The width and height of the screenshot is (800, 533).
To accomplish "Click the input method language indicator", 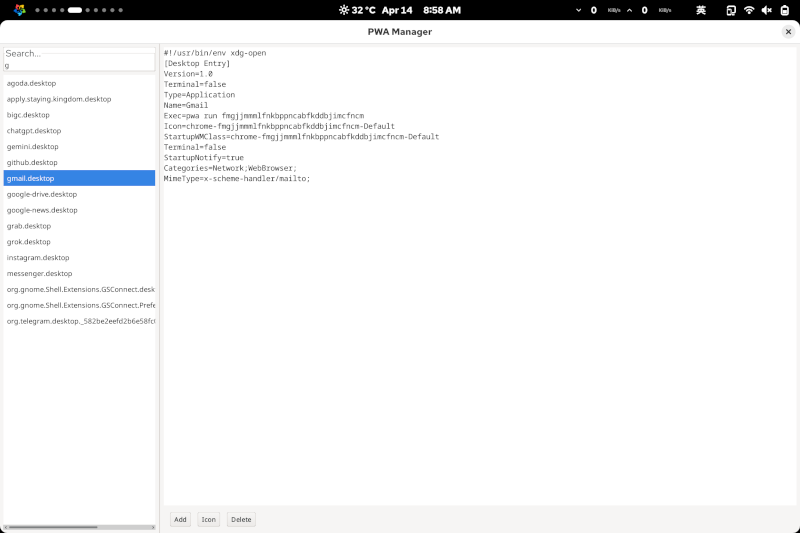I will tap(701, 10).
